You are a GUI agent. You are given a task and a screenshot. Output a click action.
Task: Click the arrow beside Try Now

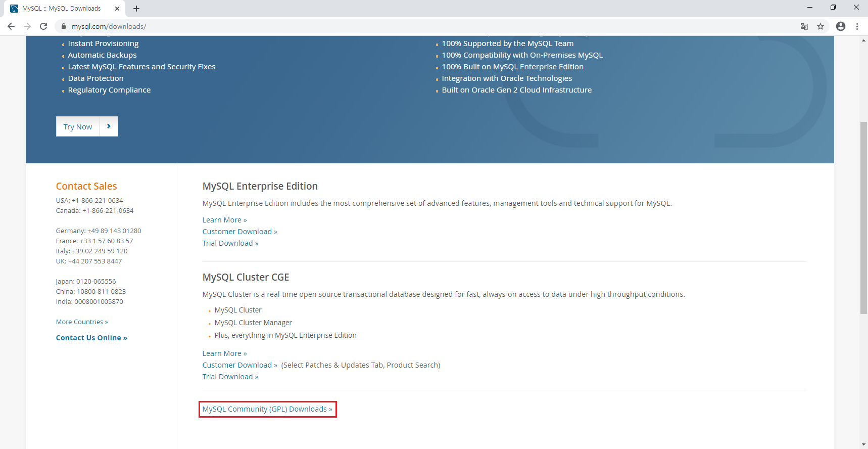[x=109, y=126]
